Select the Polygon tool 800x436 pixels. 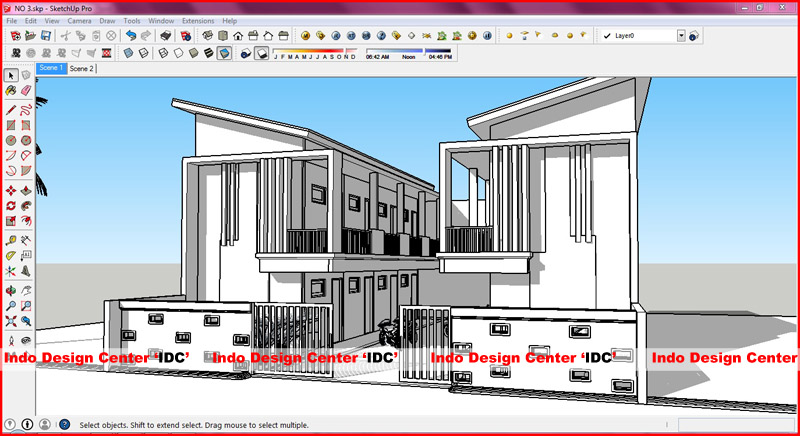tap(26, 140)
